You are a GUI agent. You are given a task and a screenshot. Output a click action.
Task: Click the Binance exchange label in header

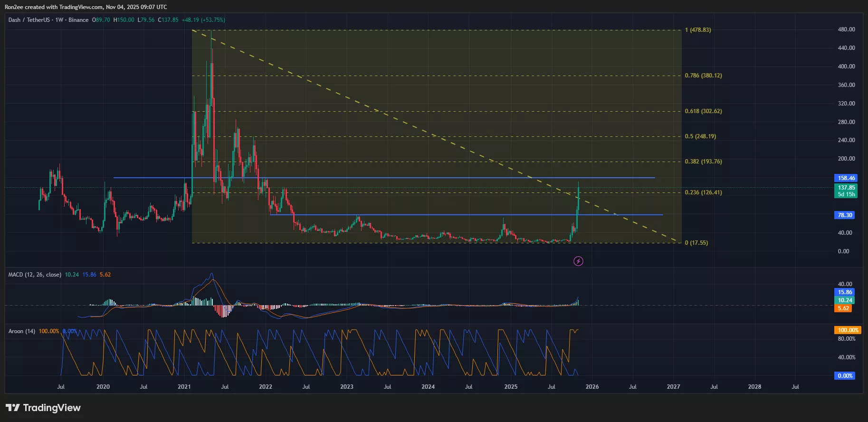[x=78, y=20]
